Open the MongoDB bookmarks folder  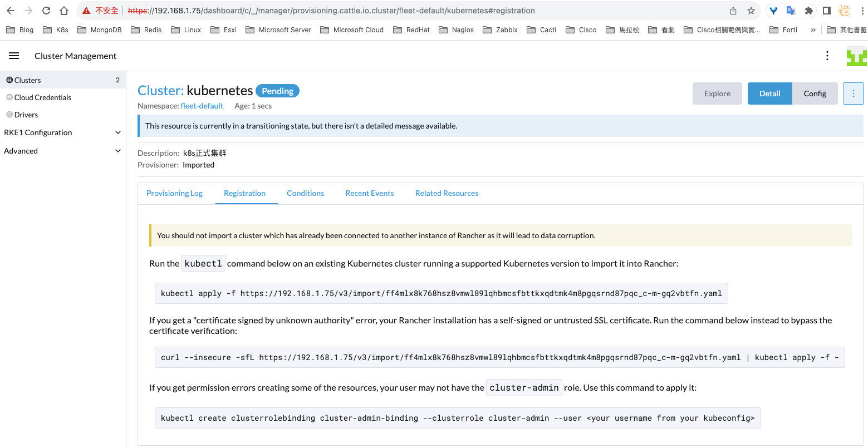[x=100, y=30]
